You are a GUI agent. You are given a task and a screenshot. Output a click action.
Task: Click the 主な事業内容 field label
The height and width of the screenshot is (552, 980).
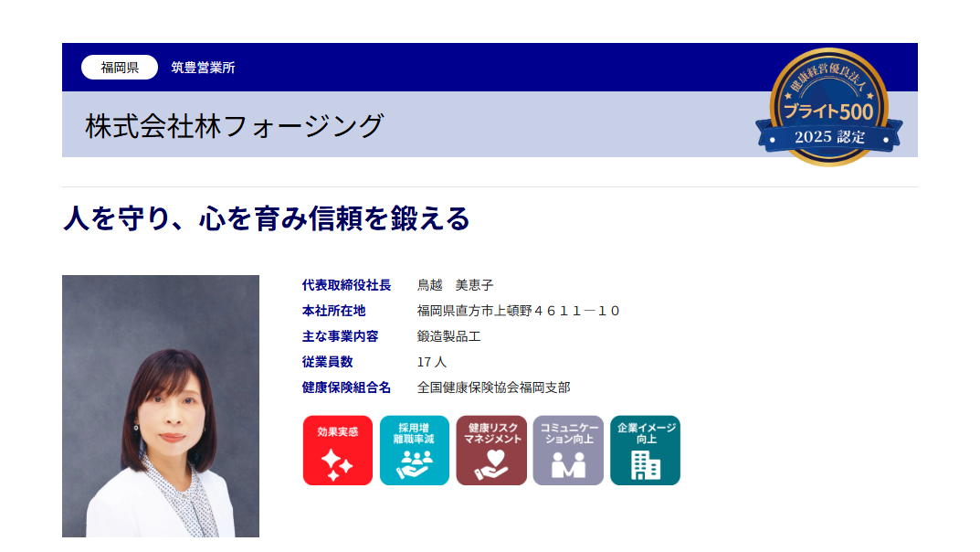pos(340,336)
